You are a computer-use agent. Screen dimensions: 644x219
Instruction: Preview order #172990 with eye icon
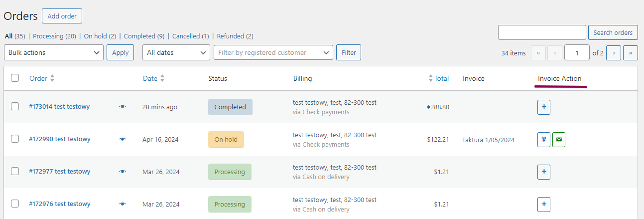tap(123, 139)
